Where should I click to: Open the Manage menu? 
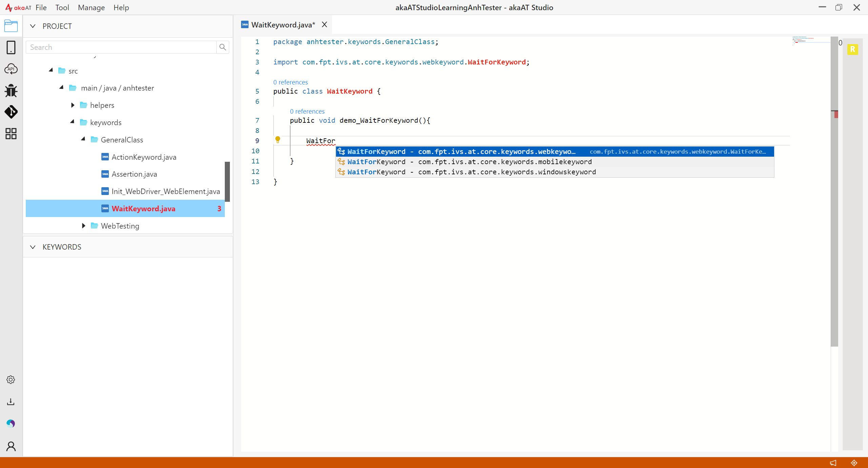[91, 7]
